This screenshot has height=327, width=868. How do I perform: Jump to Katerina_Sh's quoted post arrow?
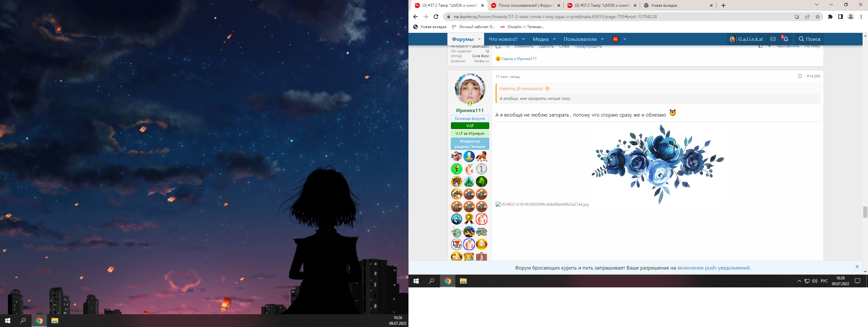click(548, 89)
